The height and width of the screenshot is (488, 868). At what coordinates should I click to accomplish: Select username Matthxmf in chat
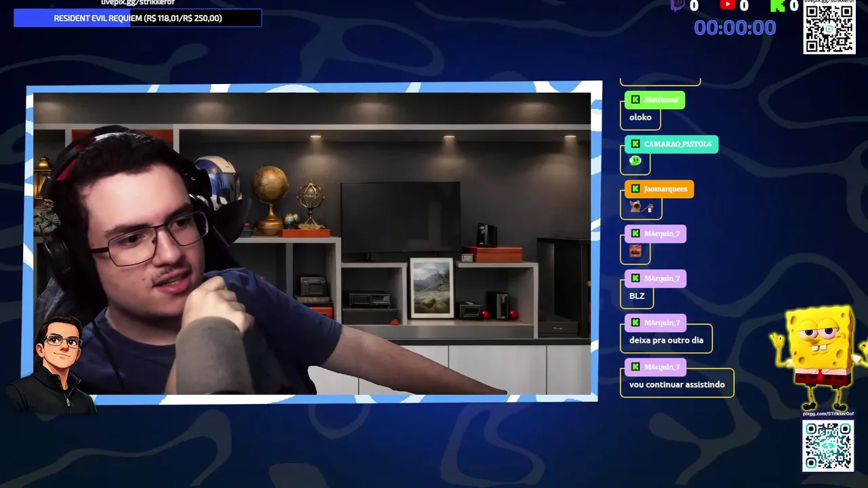pos(662,100)
